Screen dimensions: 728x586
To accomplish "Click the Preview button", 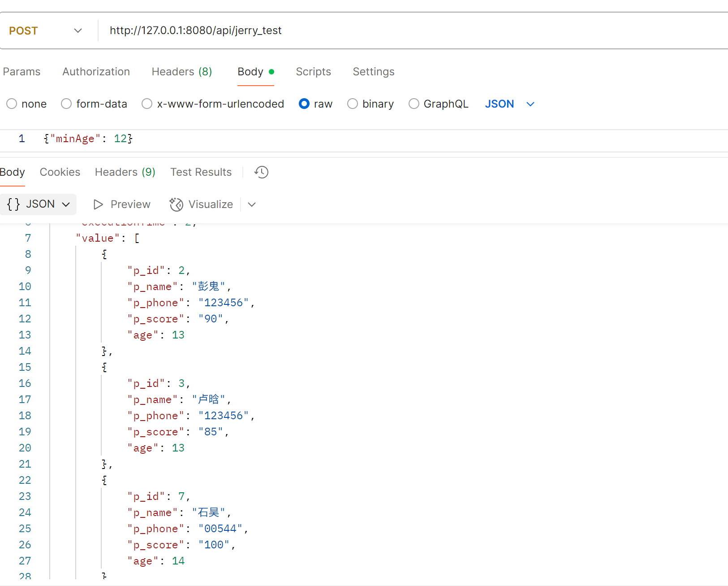I will coord(122,204).
